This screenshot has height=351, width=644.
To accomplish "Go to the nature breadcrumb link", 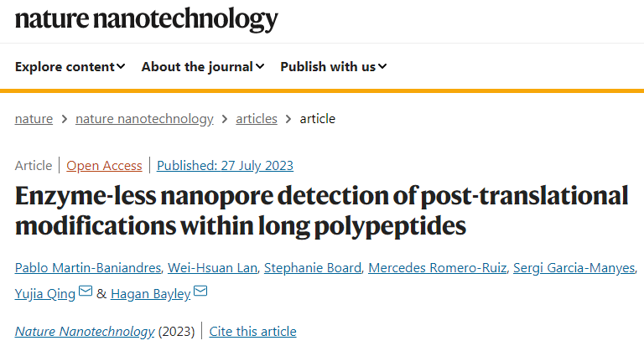I will [34, 118].
